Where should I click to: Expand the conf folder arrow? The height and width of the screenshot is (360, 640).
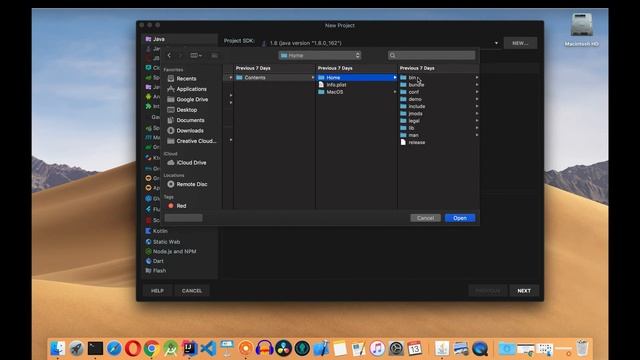(476, 92)
